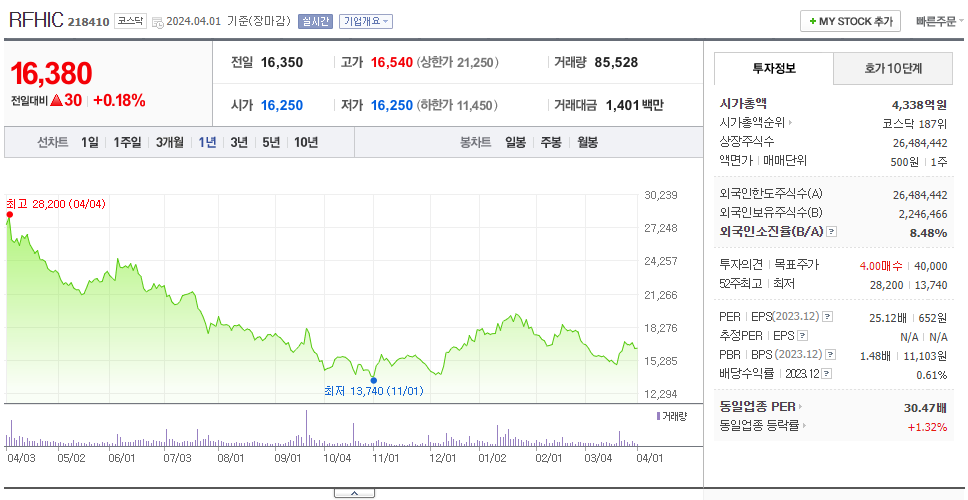Image resolution: width=968 pixels, height=500 pixels.
Task: Click the red 최고 28,200 point marker
Action: [9, 214]
